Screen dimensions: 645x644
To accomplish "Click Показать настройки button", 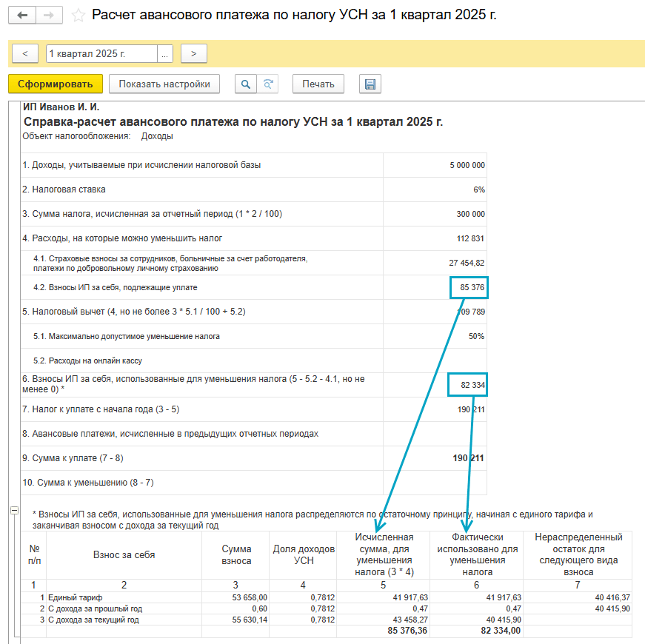I will 164,84.
